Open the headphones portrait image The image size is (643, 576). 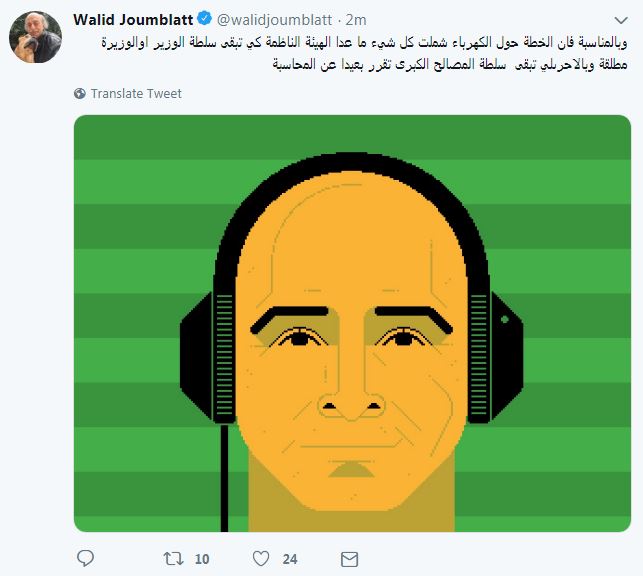[352, 323]
